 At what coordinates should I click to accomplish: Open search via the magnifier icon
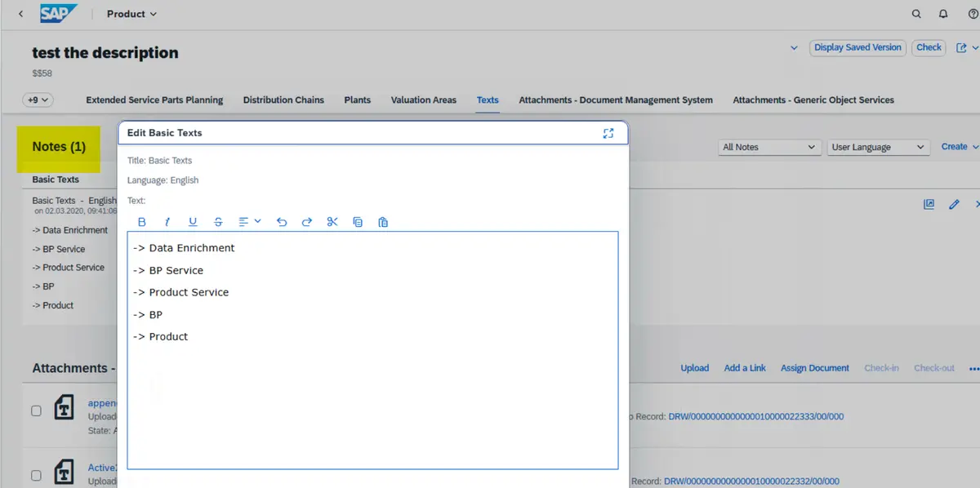pyautogui.click(x=916, y=14)
